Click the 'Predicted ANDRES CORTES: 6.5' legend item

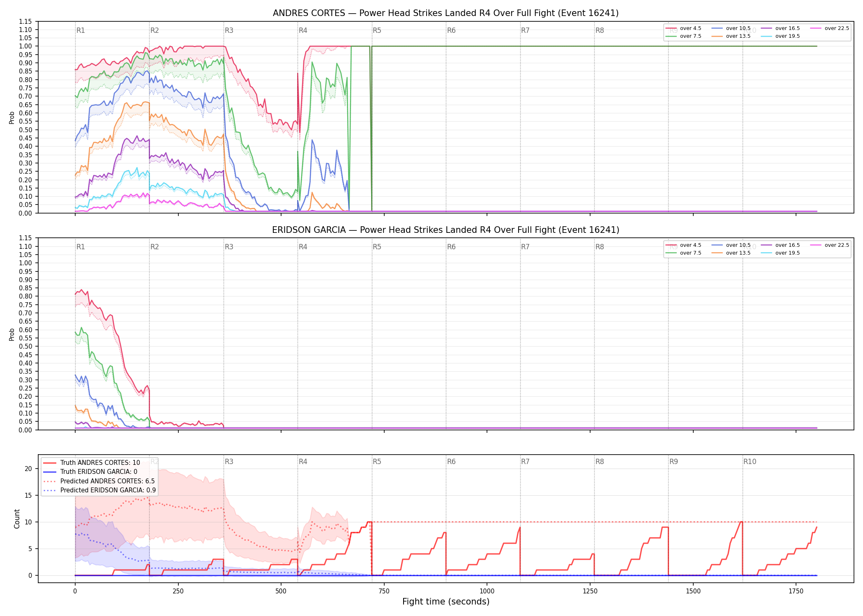99,481
